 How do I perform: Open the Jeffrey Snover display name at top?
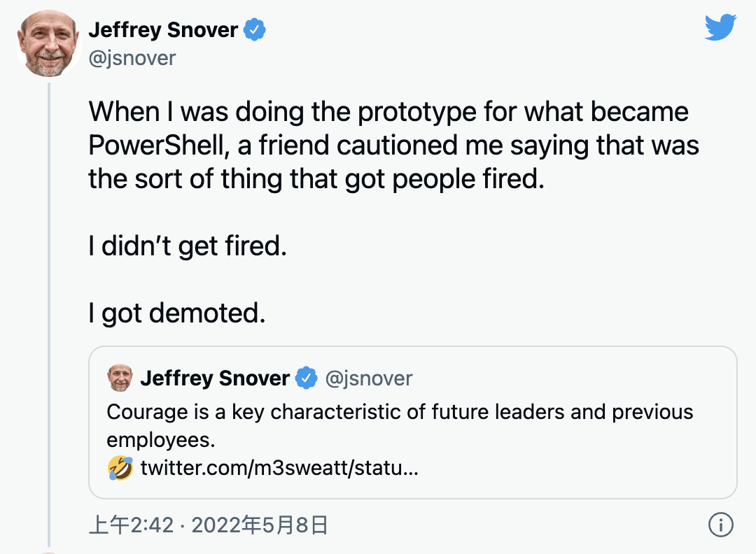click(x=163, y=30)
